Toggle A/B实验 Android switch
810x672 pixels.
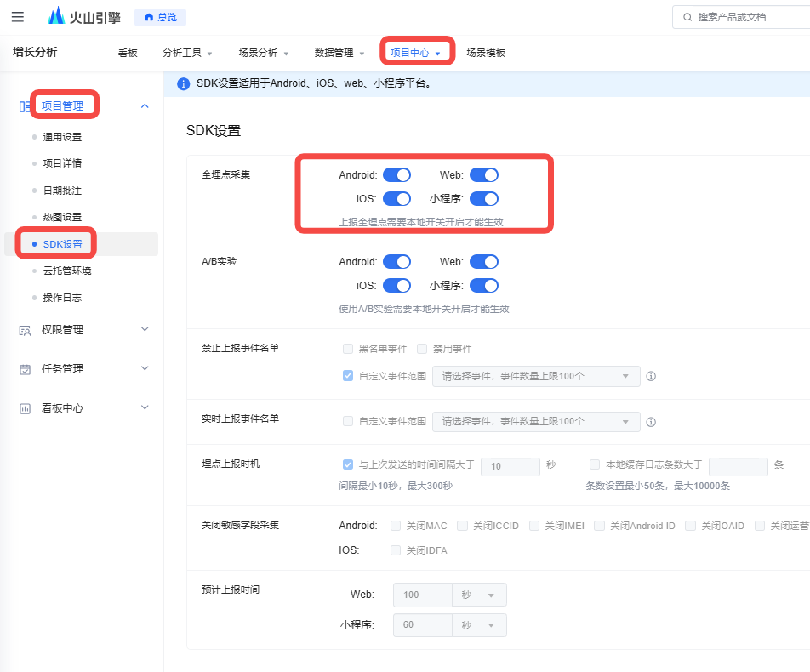click(x=396, y=262)
